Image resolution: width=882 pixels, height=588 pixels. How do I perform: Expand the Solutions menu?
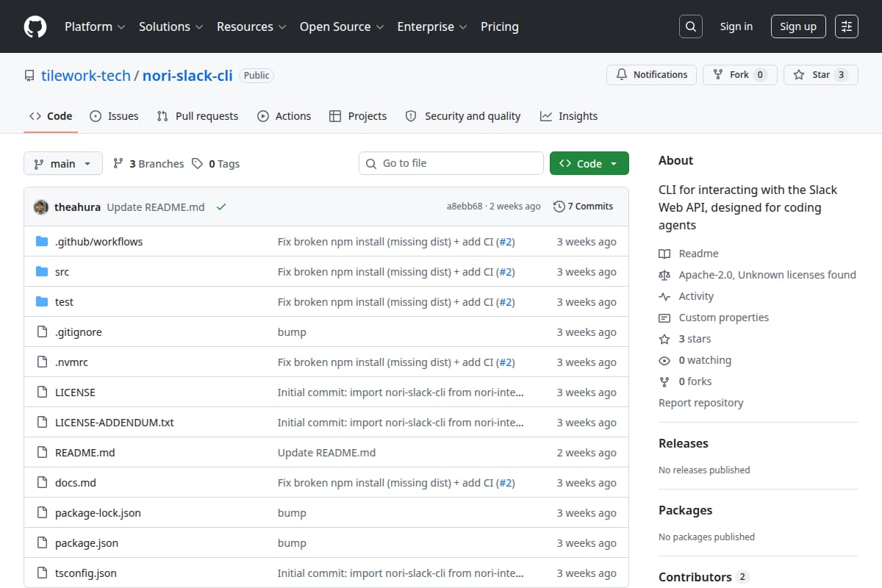coord(171,26)
